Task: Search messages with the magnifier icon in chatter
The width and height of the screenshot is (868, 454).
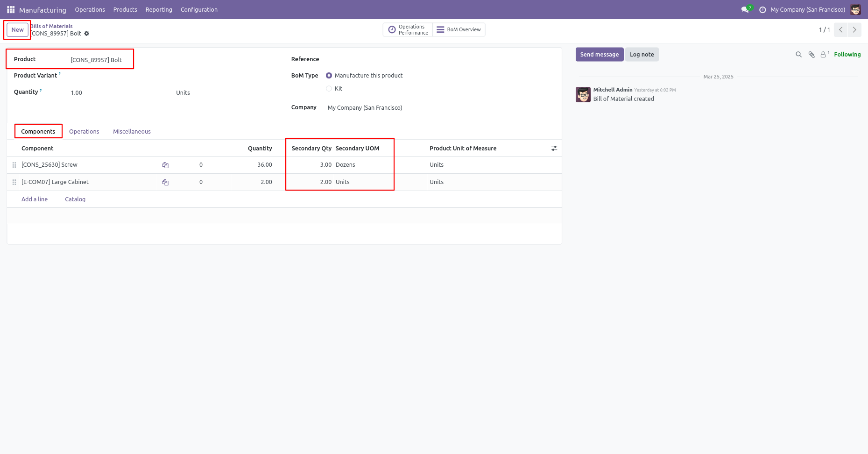Action: [x=798, y=55]
